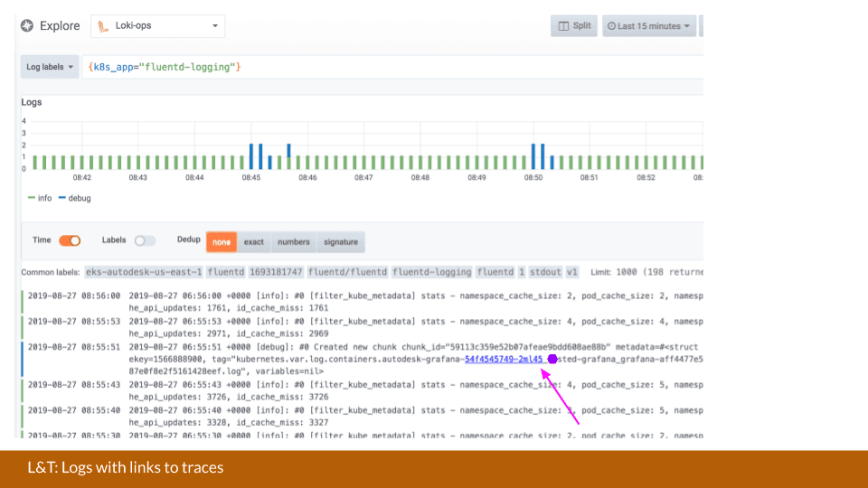This screenshot has height=488, width=868.
Task: Select the log row at 08:55:53
Action: (x=363, y=327)
